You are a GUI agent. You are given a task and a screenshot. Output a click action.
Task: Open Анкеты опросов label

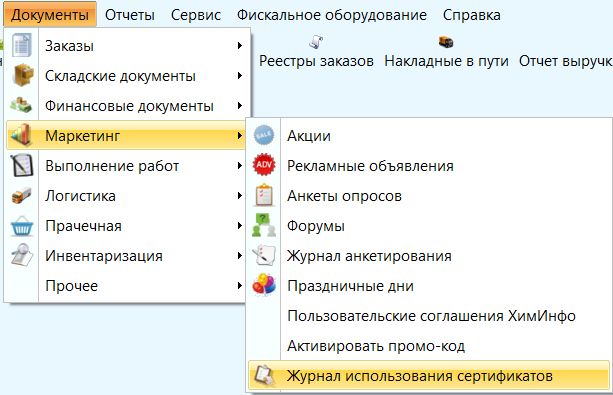[344, 196]
